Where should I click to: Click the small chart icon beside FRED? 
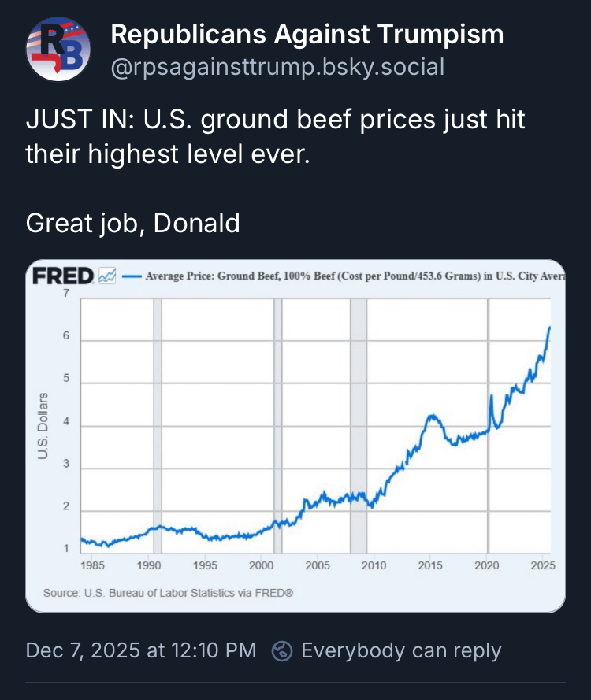(108, 276)
